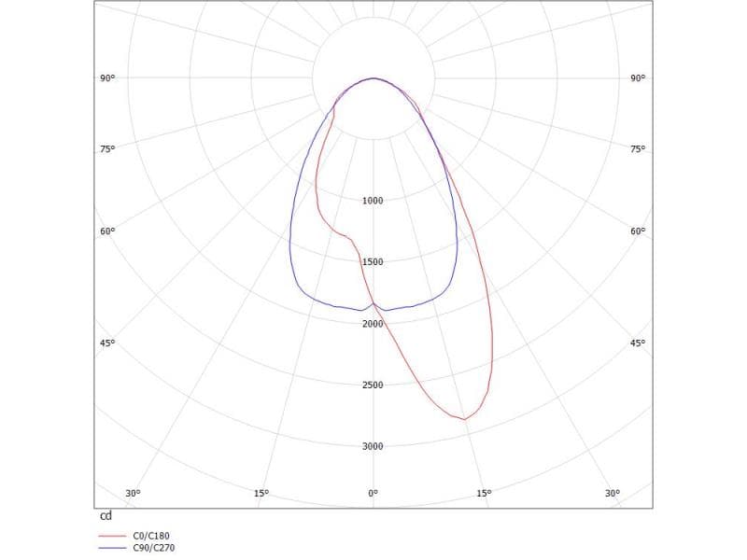Select the 1500 intensity ring label
This screenshot has width=747, height=560.
[x=373, y=262]
